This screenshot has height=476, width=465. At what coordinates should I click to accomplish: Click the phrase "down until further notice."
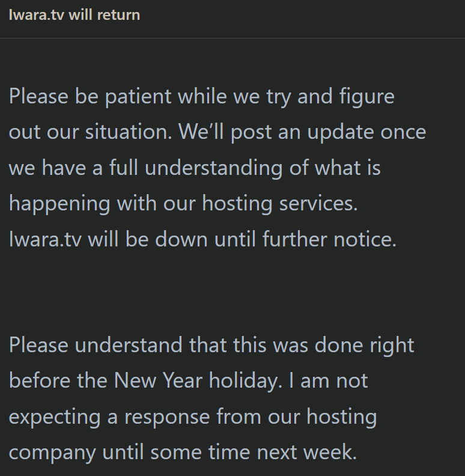click(276, 239)
